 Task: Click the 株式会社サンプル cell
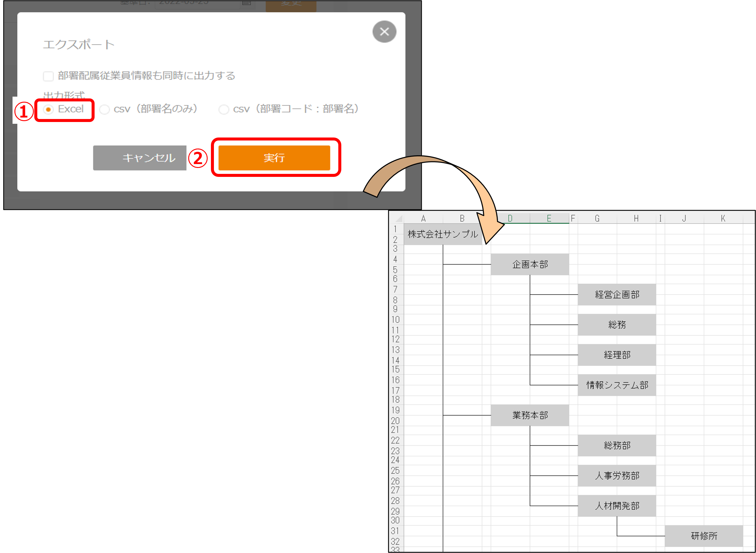click(443, 234)
